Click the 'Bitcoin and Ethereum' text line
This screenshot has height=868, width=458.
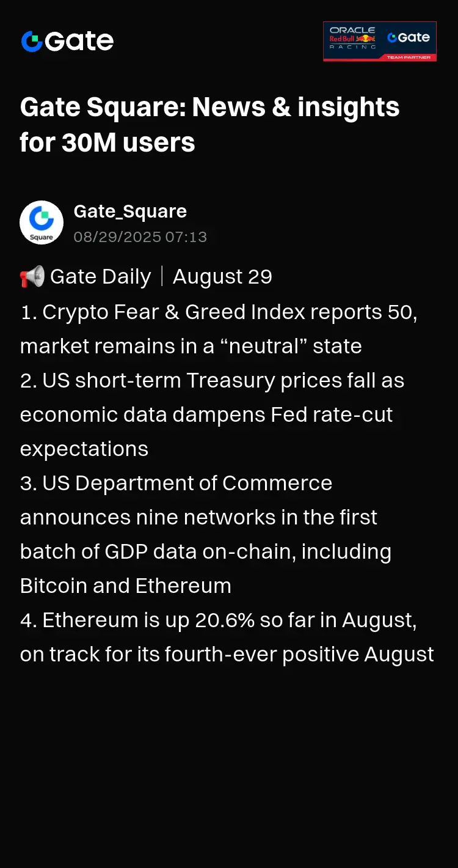[x=126, y=586]
